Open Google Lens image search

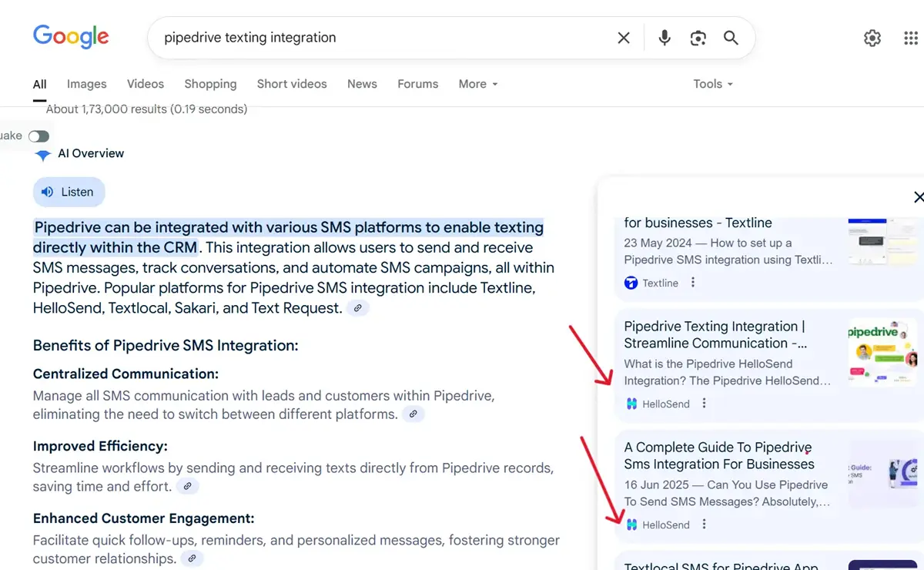pos(698,38)
